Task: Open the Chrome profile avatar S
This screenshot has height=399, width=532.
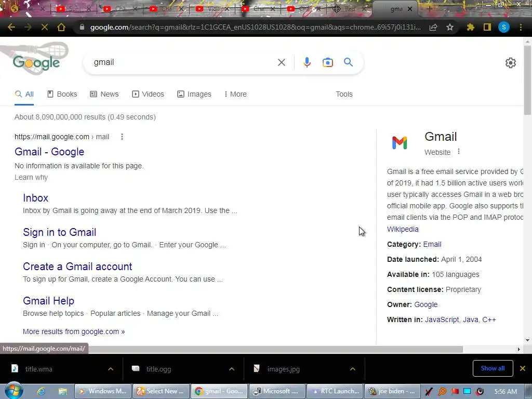Action: pyautogui.click(x=504, y=27)
